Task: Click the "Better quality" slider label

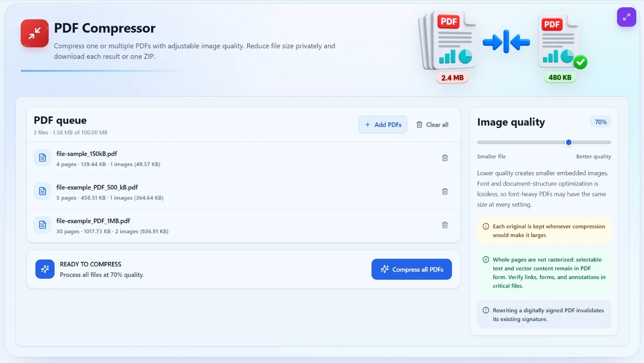Action: (594, 156)
